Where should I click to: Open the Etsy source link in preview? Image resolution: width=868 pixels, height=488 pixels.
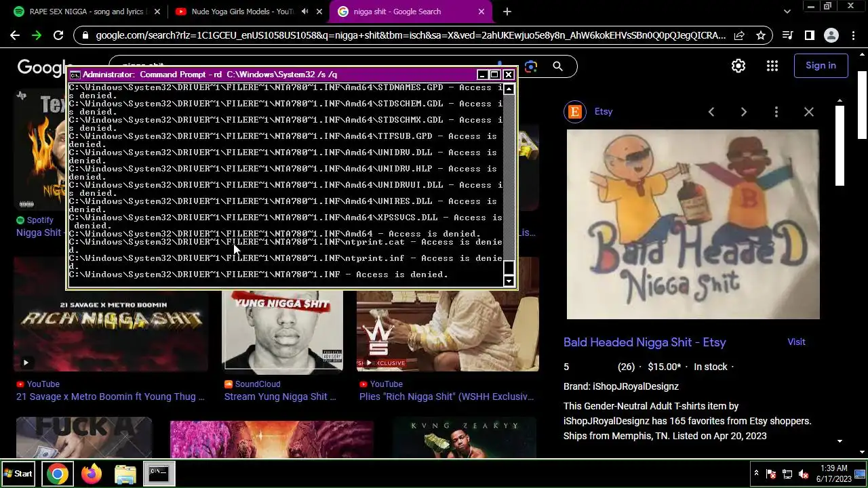coord(604,112)
